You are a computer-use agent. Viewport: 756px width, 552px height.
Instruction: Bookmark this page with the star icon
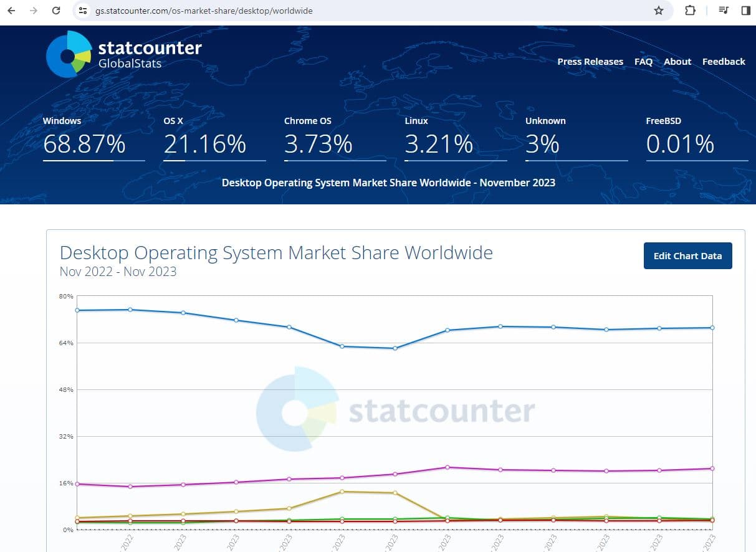tap(659, 11)
